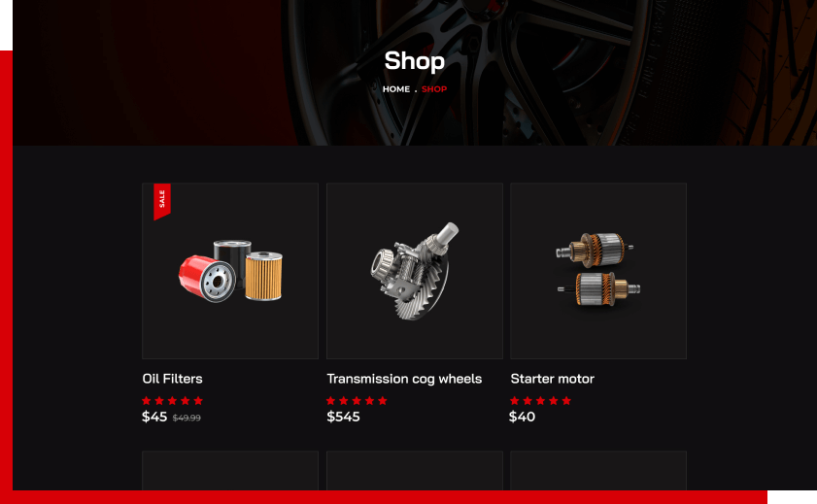Screen dimensions: 817x504
Task: Click the Starter motor product title
Action: click(x=553, y=379)
